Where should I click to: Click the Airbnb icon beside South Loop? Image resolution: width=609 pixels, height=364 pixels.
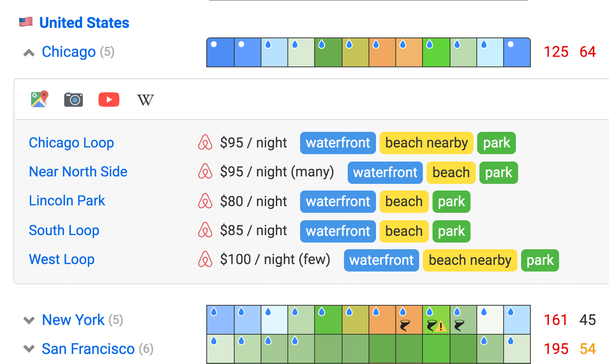click(205, 230)
